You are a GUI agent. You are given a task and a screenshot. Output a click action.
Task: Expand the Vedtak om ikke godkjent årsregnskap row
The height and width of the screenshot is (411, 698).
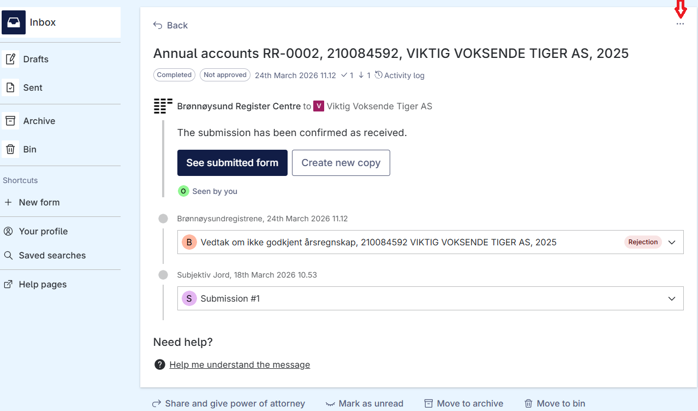pos(430,242)
